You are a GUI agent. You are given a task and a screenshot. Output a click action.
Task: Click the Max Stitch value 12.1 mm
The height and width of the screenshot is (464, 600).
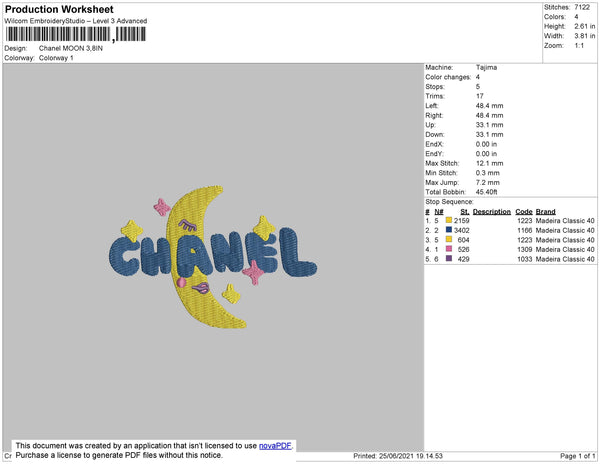tap(490, 163)
